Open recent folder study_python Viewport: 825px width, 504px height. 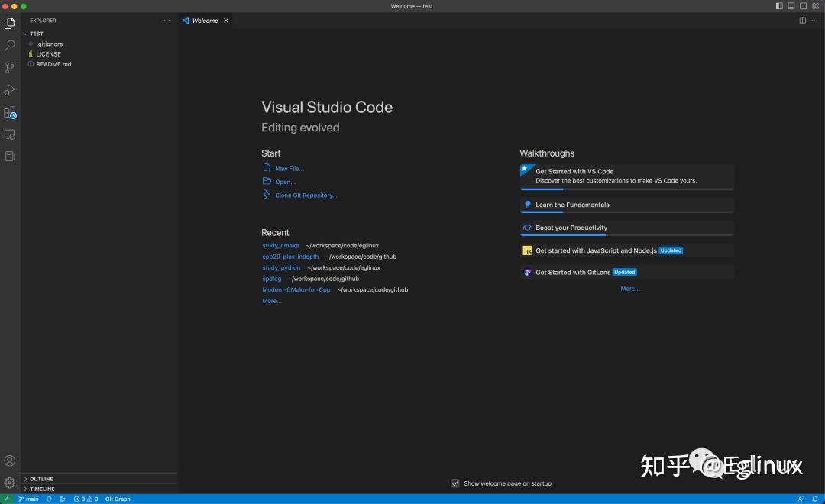coord(281,268)
